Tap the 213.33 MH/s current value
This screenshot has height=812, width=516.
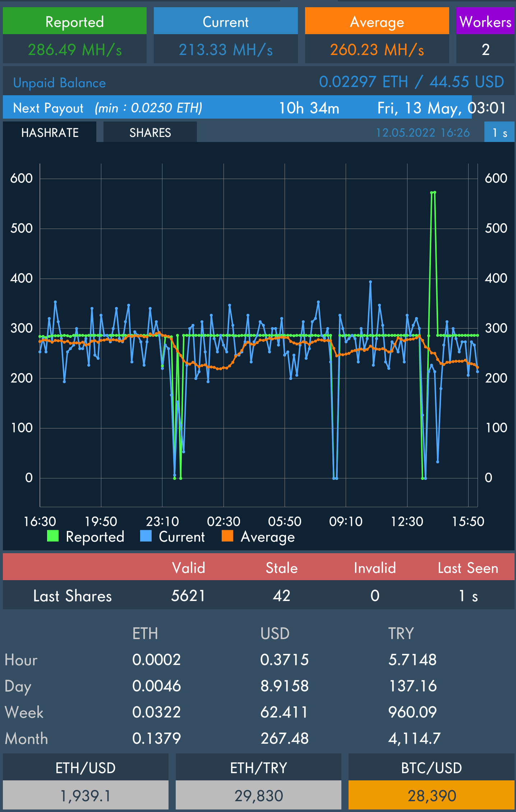coord(226,50)
